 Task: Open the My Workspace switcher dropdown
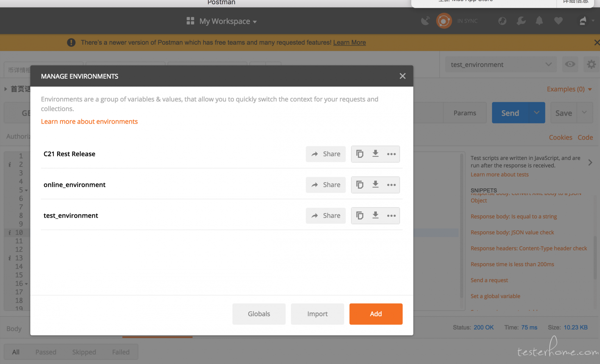tap(228, 21)
